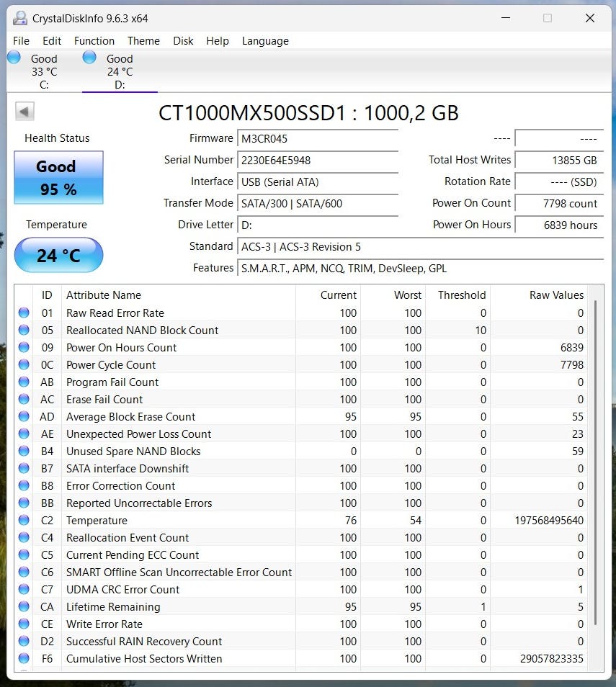This screenshot has height=687, width=616.
Task: Select the Lifetime Remaining attribute name
Action: coord(113,607)
